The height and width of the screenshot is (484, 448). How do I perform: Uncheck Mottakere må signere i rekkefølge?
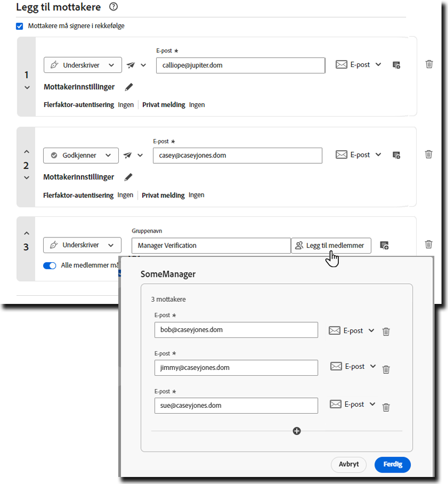coord(20,26)
